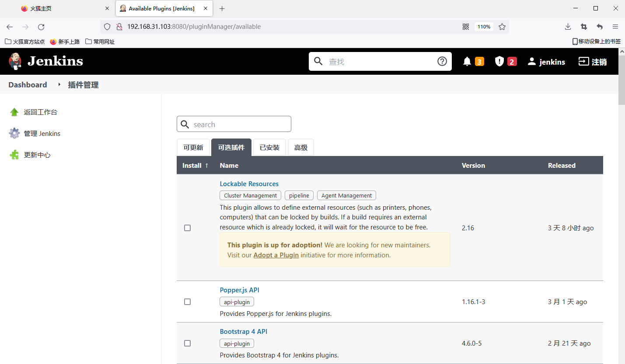Click the plugin search input field
The width and height of the screenshot is (625, 364).
(241, 125)
